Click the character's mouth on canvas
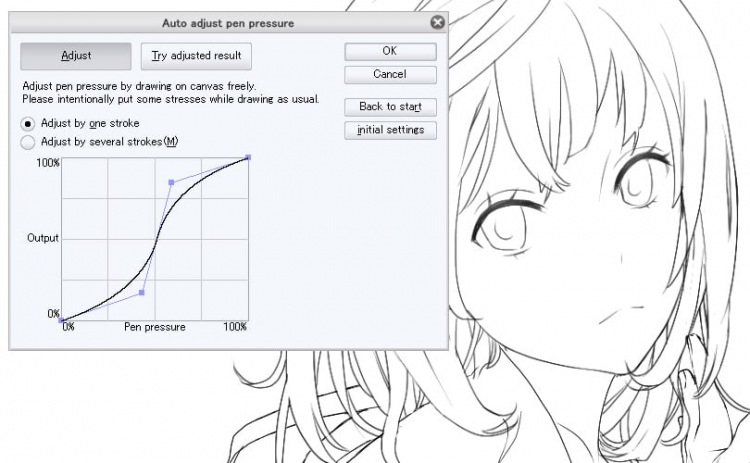 tap(620, 313)
